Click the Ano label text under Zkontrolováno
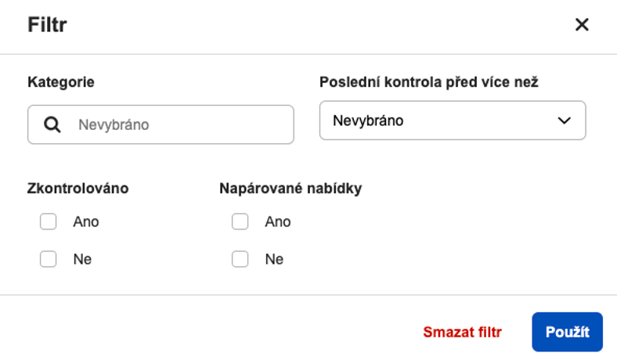The height and width of the screenshot is (364, 617). click(x=86, y=222)
